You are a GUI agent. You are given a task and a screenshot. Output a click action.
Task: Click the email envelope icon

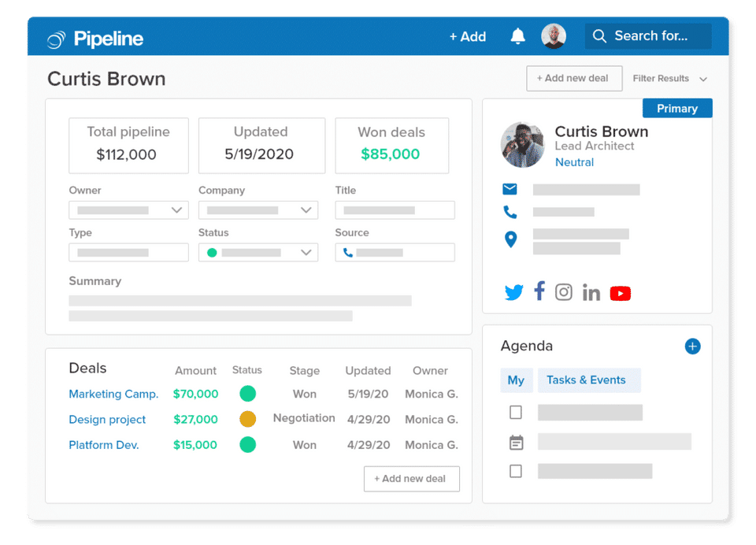(x=510, y=189)
